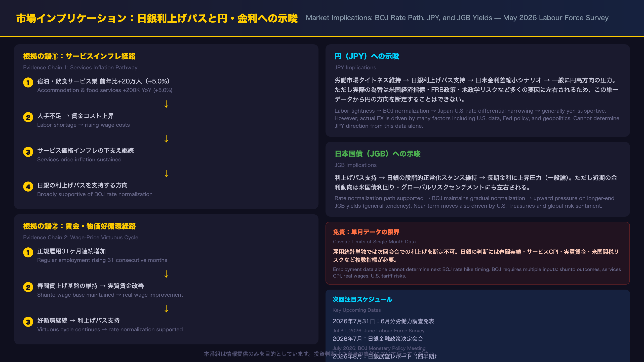
Task: Click down arrow below Regular employment rising line
Action: point(166,274)
